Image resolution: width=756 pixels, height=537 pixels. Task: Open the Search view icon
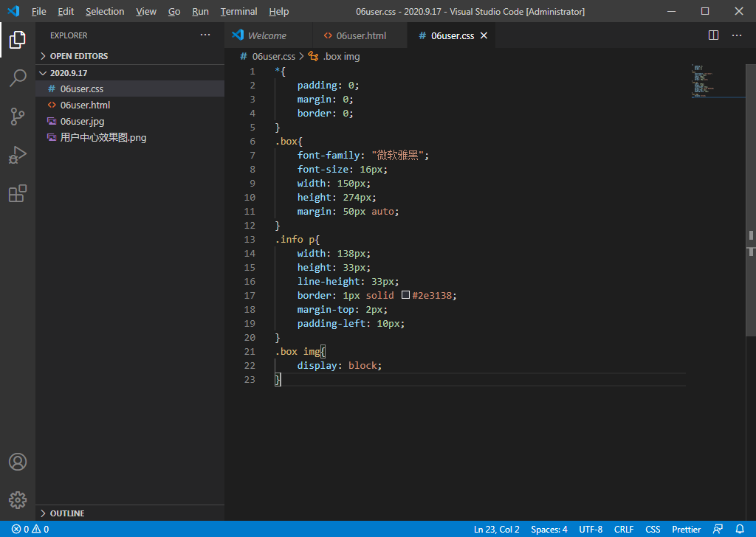point(18,77)
